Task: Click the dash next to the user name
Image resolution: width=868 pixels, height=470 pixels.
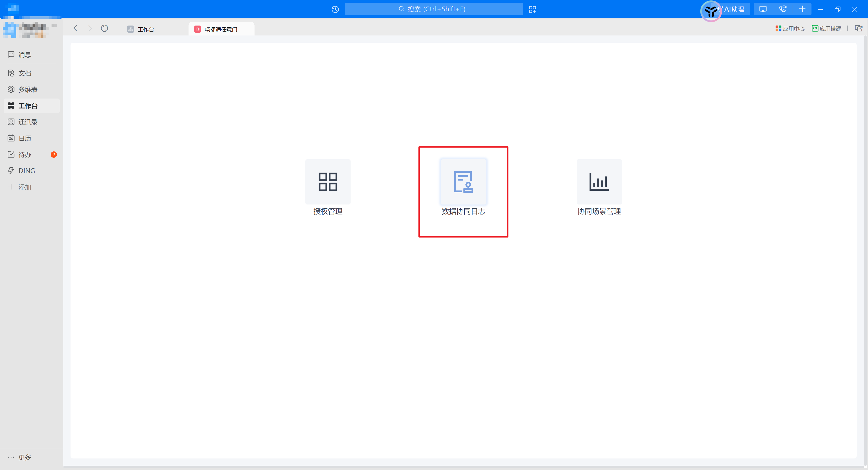Action: click(54, 26)
